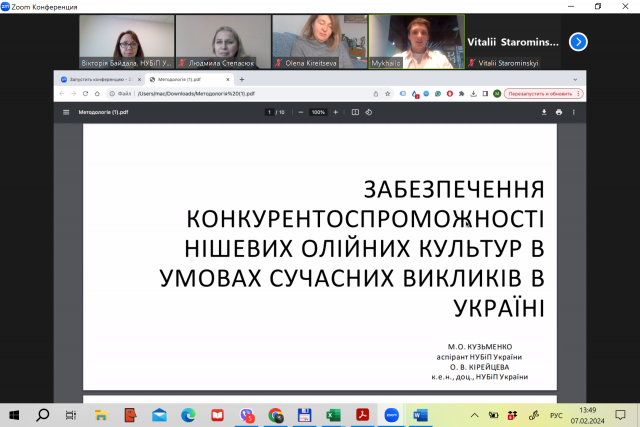Screen dimensions: 640x427
Task: Zoom in the PDF with plus icon
Action: click(x=336, y=112)
